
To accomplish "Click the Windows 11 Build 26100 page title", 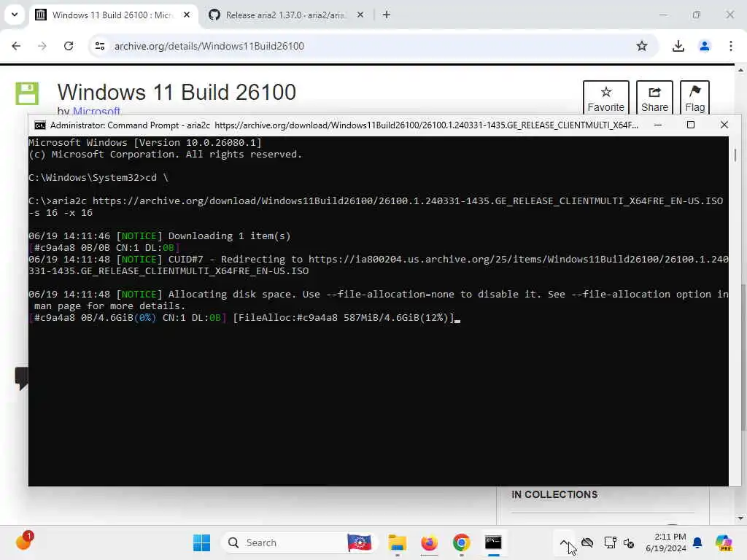I will pyautogui.click(x=177, y=92).
